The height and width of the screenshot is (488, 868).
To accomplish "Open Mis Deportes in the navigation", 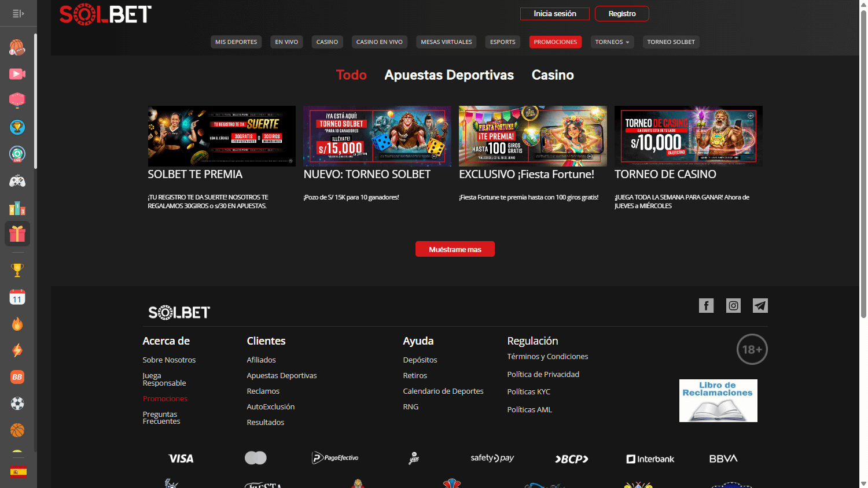I will 236,42.
